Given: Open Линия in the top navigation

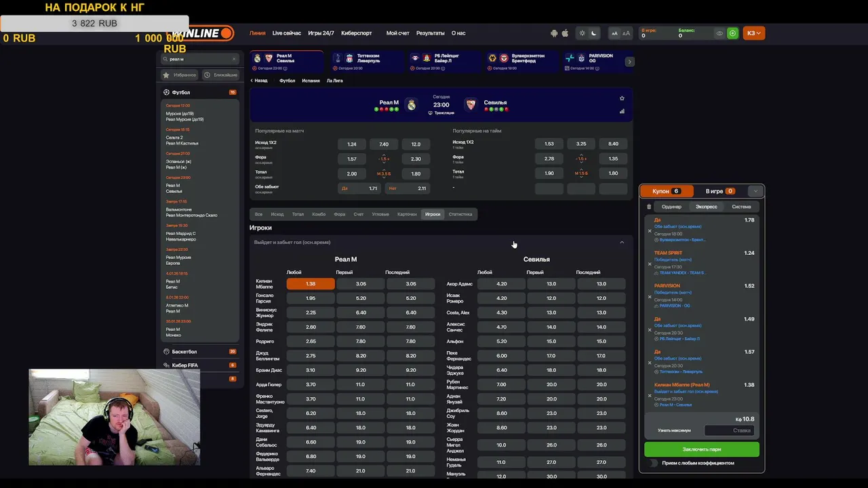Looking at the screenshot, I should (x=257, y=33).
